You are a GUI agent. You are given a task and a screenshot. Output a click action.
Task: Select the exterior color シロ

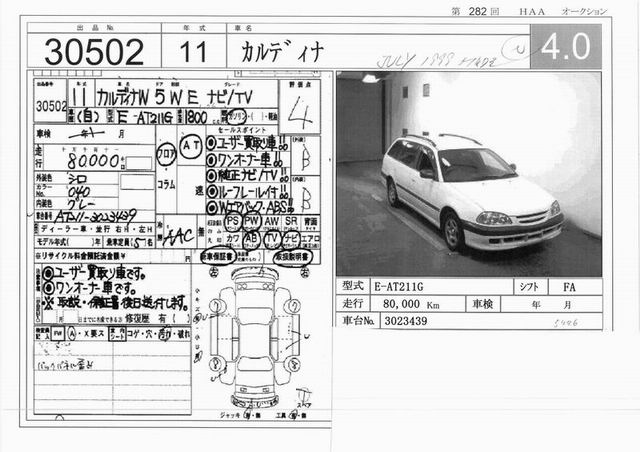pos(78,178)
